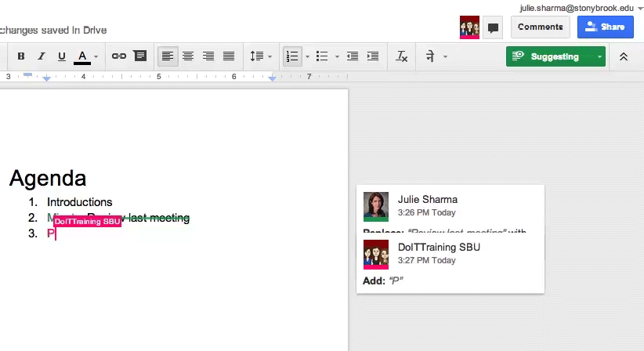Viewport: 644px width, 351px height.
Task: Hide the menus with the double chevron
Action: click(624, 56)
